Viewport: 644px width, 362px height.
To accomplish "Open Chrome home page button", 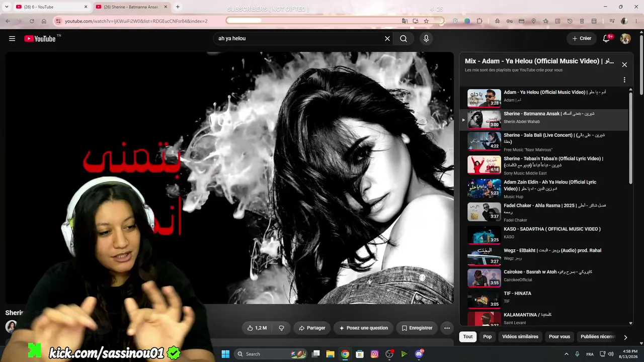I will [x=44, y=21].
